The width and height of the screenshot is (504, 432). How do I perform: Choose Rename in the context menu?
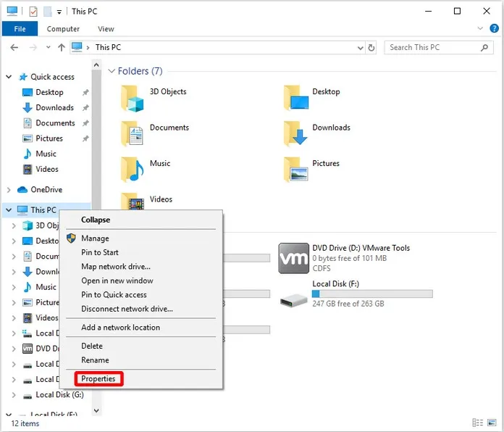coord(95,360)
